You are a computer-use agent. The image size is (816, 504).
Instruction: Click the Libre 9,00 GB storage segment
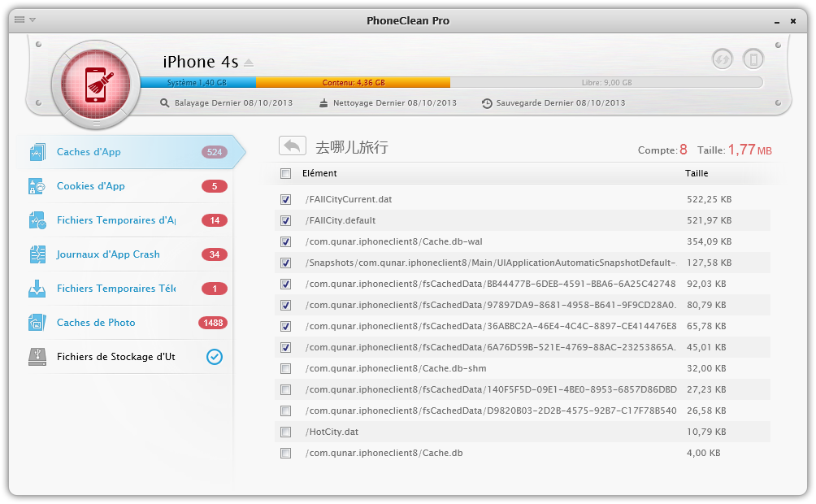tap(606, 82)
